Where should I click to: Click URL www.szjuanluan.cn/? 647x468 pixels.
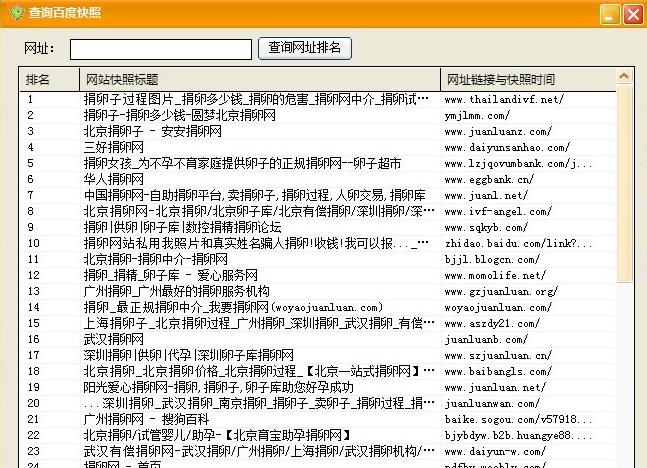[498, 356]
